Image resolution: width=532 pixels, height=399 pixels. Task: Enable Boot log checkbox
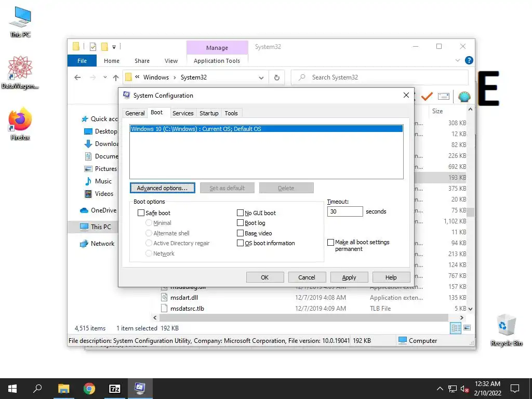click(x=240, y=223)
